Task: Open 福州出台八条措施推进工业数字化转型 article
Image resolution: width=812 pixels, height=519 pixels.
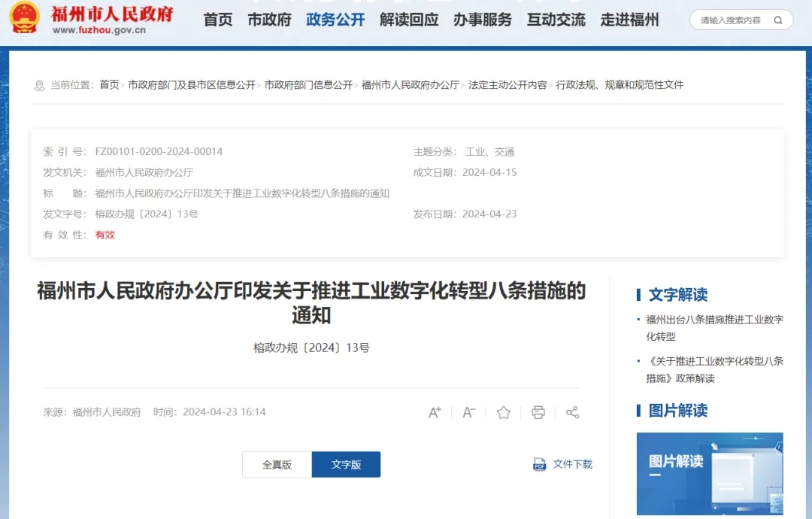Action: coord(714,328)
